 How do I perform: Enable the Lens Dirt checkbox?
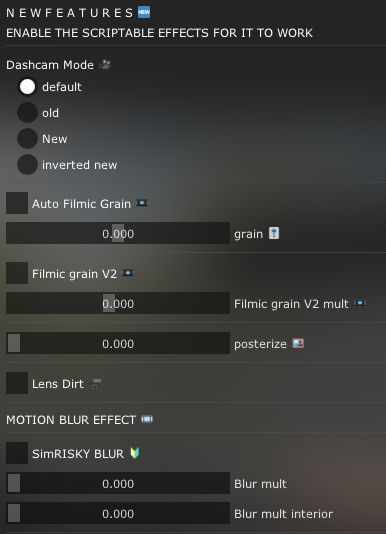coord(17,383)
